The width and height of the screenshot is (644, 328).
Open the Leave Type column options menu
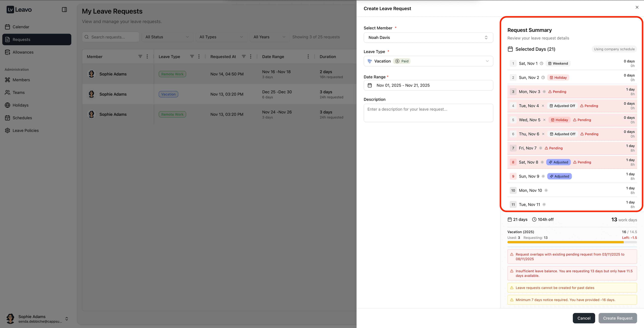(x=199, y=57)
